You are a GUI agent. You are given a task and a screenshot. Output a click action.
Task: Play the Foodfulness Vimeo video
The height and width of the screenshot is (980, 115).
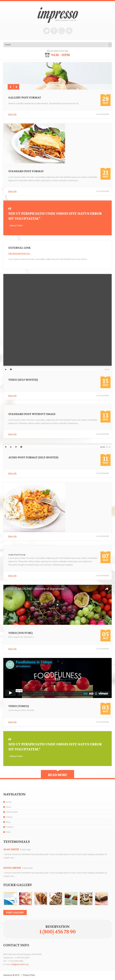click(x=10, y=692)
